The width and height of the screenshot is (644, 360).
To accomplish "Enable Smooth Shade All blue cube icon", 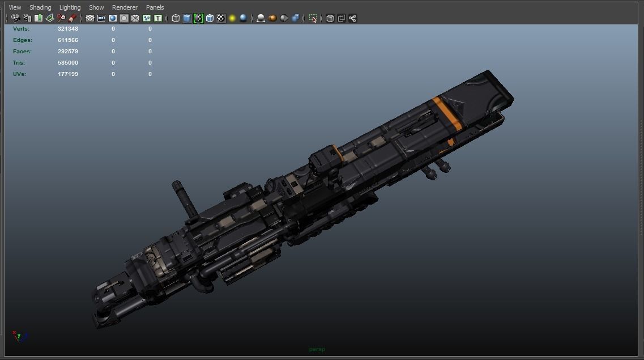I will pos(187,18).
